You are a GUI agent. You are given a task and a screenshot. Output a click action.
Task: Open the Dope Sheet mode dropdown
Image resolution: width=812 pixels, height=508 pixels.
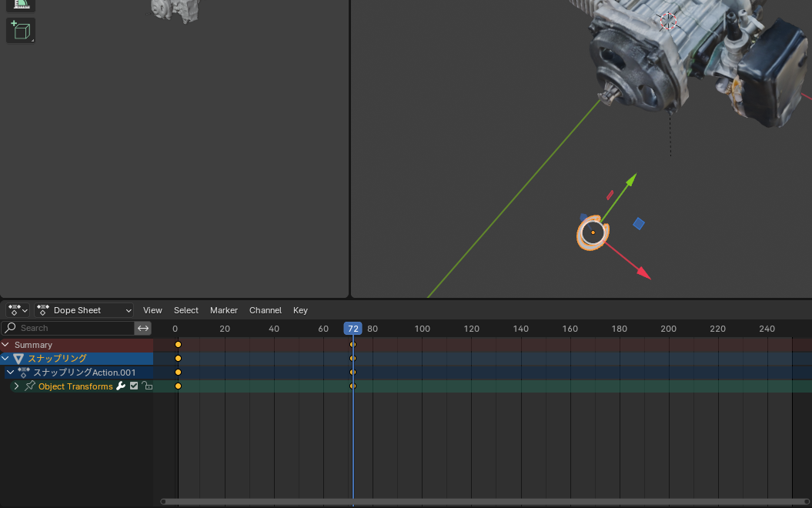click(84, 310)
